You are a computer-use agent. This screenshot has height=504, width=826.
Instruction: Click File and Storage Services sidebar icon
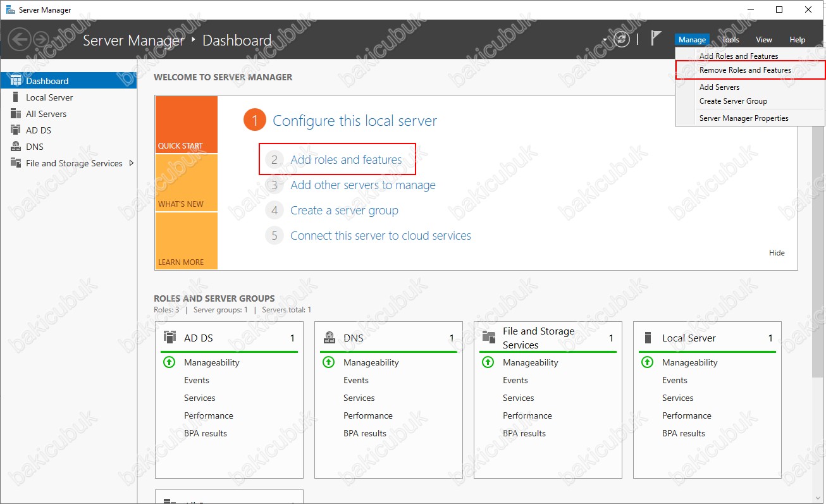[x=16, y=163]
